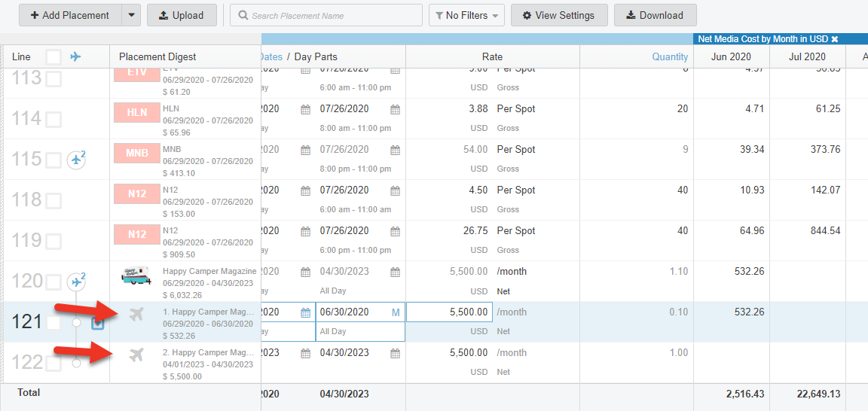Expand the No Filters dropdown
This screenshot has width=868, height=411.
(466, 15)
